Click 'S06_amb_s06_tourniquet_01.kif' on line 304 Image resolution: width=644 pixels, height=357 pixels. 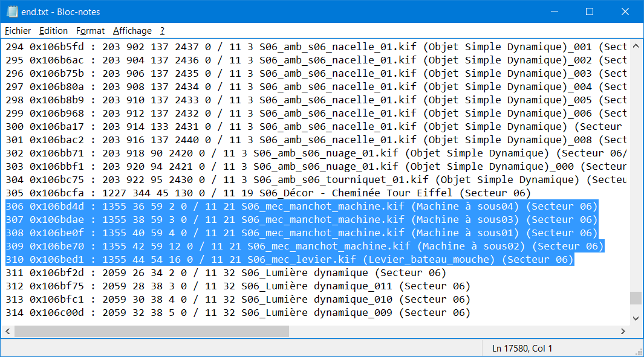(x=341, y=180)
